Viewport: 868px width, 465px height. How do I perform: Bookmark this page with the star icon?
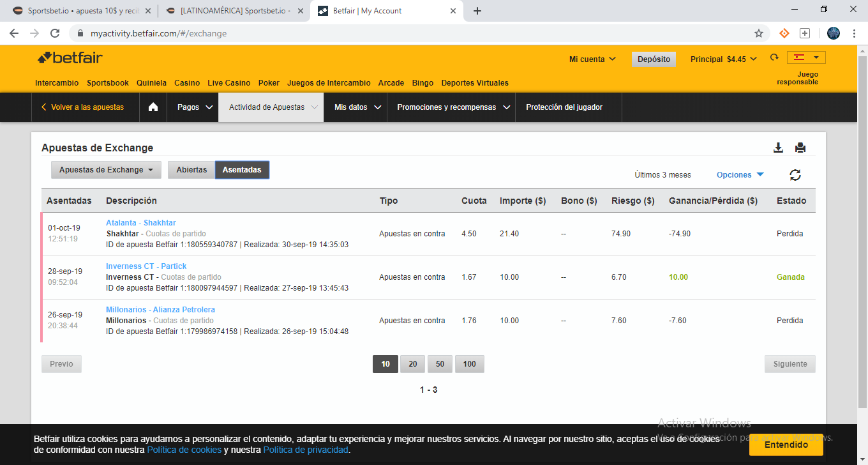[x=759, y=33]
